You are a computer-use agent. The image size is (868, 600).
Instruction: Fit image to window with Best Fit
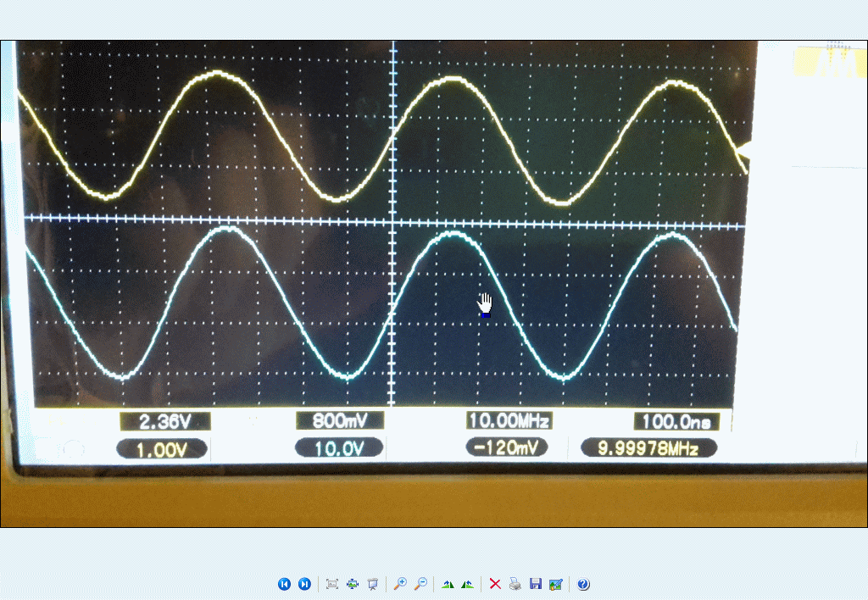(332, 584)
